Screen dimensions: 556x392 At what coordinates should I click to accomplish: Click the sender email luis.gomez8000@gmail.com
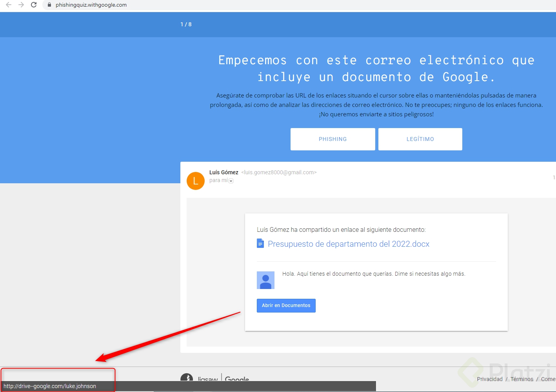279,172
